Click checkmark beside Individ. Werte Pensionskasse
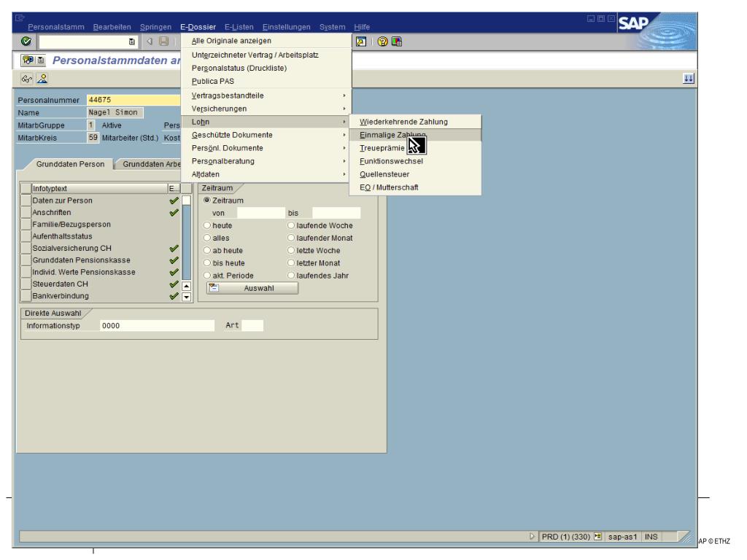747x560 pixels. (174, 272)
